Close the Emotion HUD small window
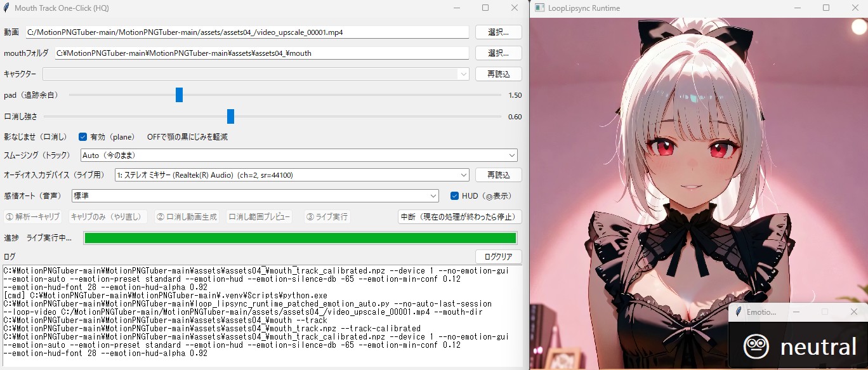The height and width of the screenshot is (370, 868). pos(853,312)
